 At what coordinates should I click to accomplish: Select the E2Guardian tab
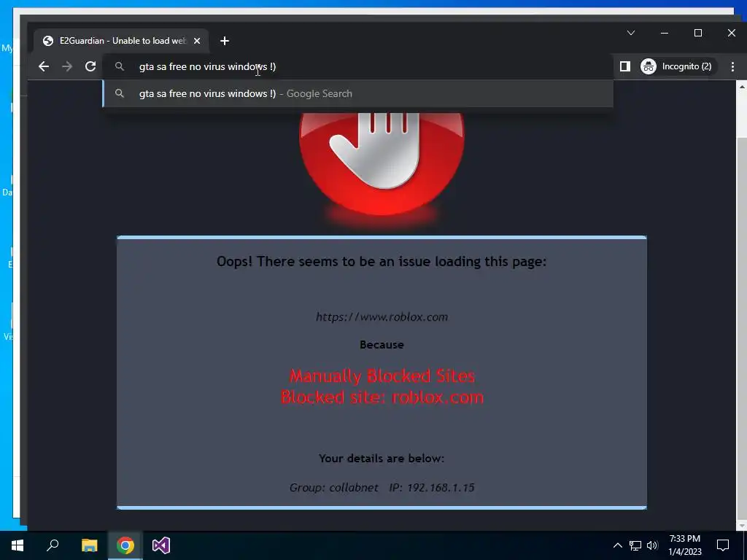pyautogui.click(x=121, y=41)
